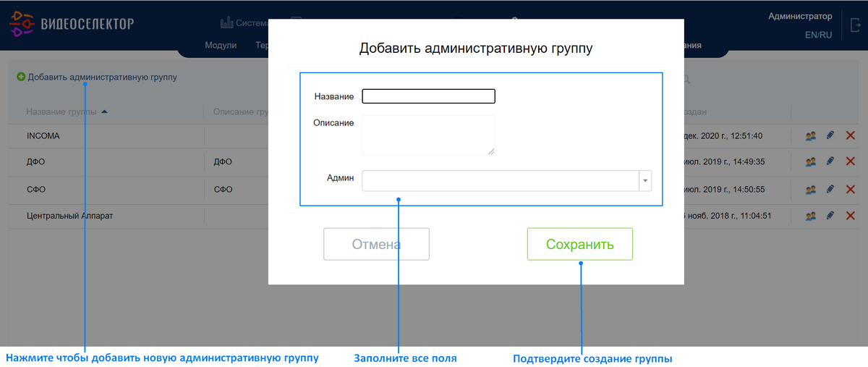Select the СФО group name cell
The image size is (868, 367).
click(x=36, y=190)
